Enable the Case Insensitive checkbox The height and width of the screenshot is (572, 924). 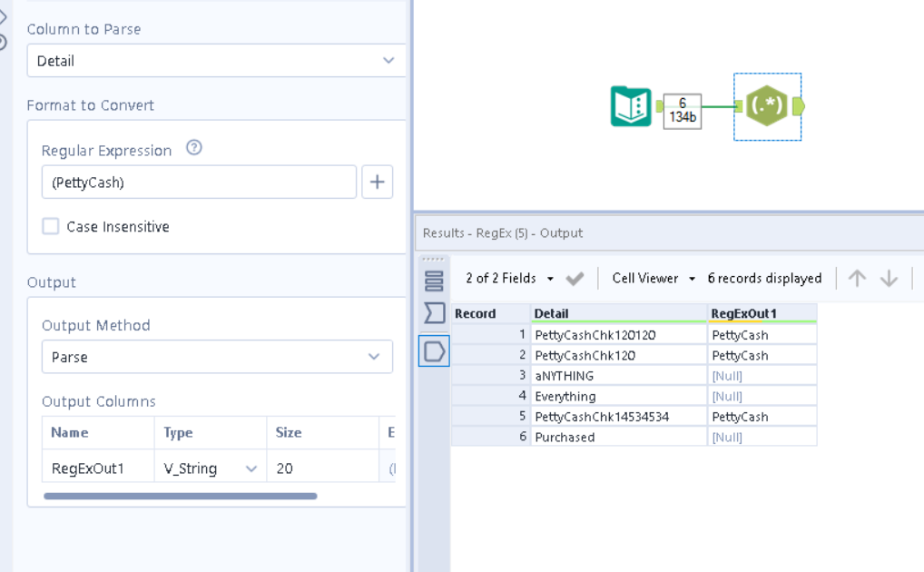[x=51, y=227]
